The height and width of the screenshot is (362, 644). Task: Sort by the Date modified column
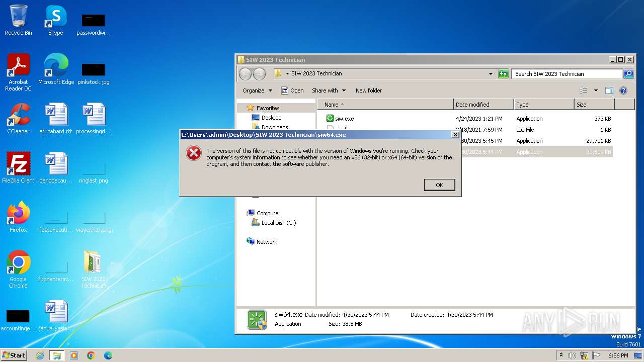(484, 105)
